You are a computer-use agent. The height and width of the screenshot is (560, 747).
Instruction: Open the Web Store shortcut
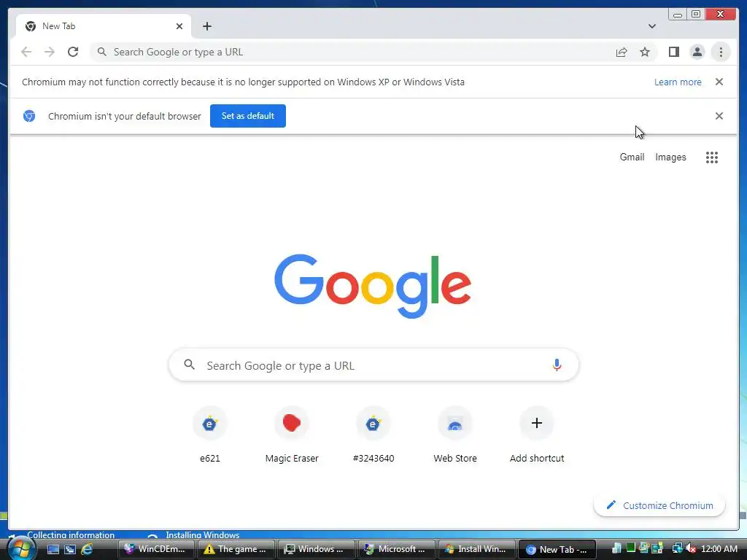tap(455, 435)
